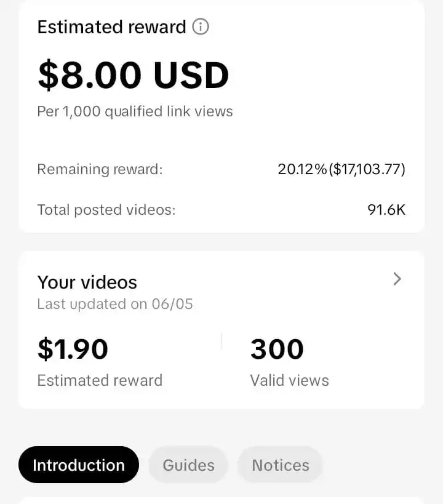The height and width of the screenshot is (504, 443).
Task: Click the Remaining reward percentage value
Action: click(303, 169)
